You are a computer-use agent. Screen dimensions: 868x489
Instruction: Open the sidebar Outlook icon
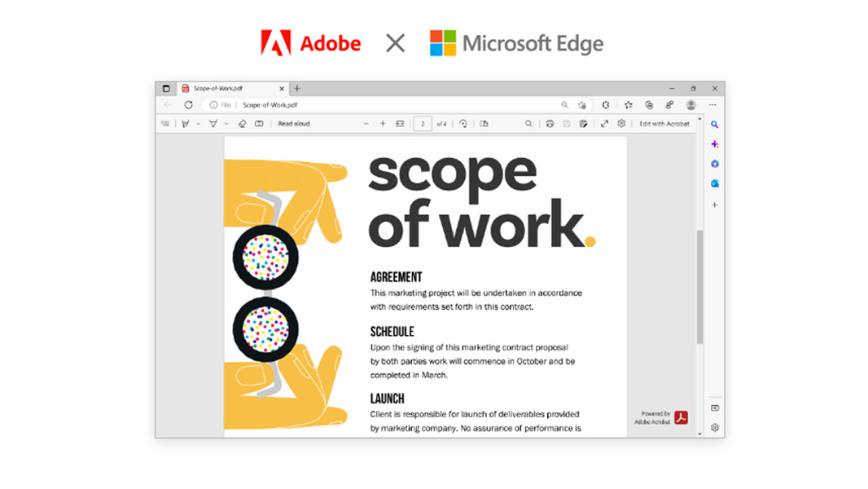[715, 183]
